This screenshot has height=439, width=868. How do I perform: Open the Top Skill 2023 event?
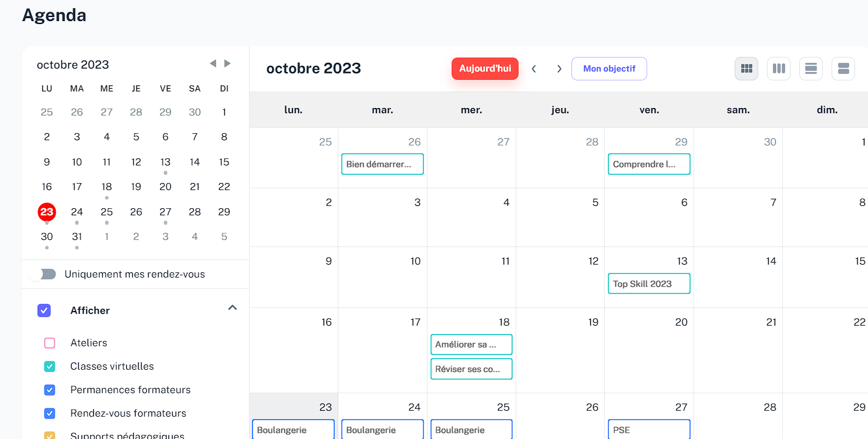649,283
